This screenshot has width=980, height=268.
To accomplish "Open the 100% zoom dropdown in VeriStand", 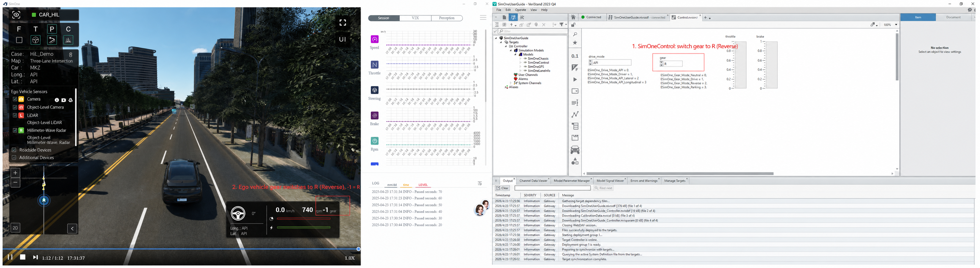I will tap(896, 25).
